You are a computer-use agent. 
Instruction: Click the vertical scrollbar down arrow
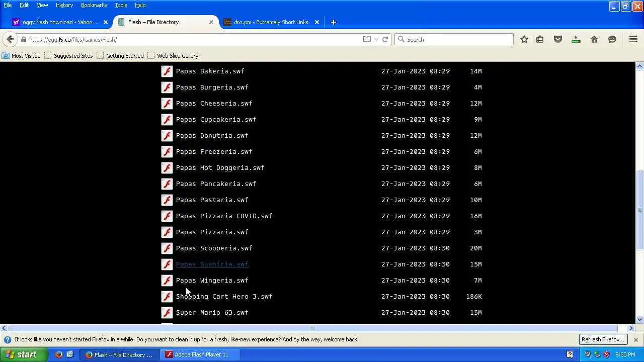click(639, 319)
